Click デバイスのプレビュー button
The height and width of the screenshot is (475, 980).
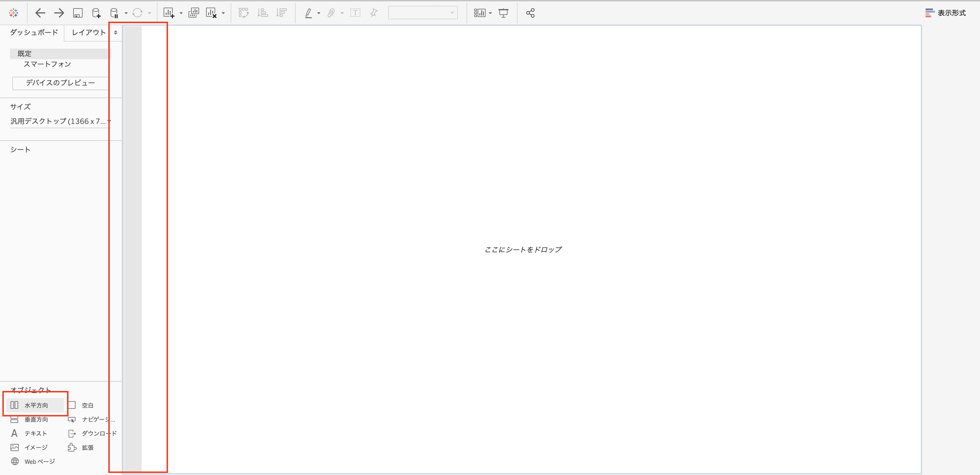[60, 83]
